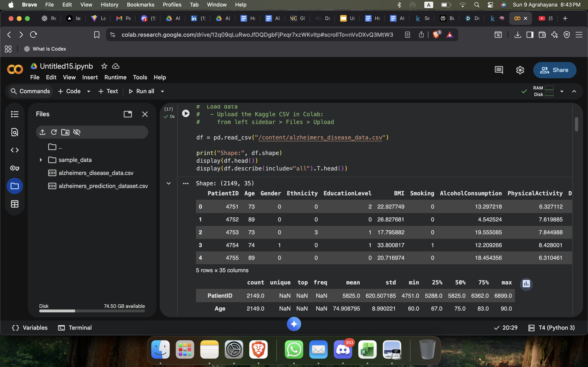Open the Terminal tab at bottom
This screenshot has width=588, height=367.
tap(75, 328)
